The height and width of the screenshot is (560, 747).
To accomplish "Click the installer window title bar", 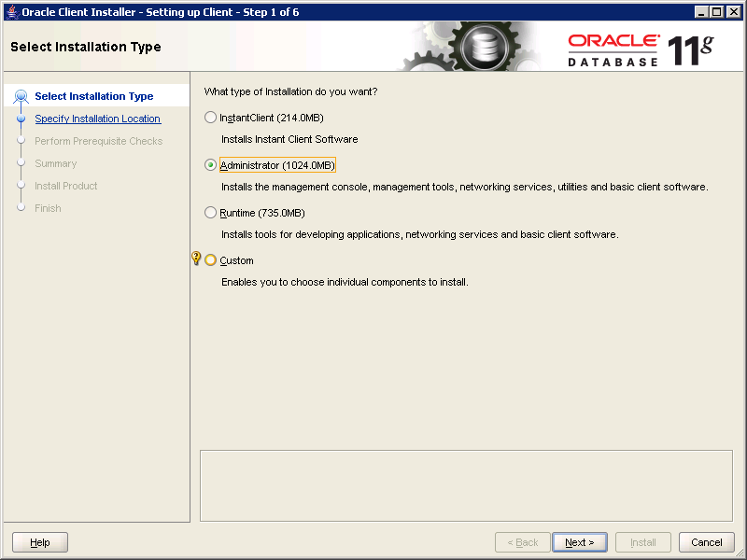I will (x=373, y=10).
